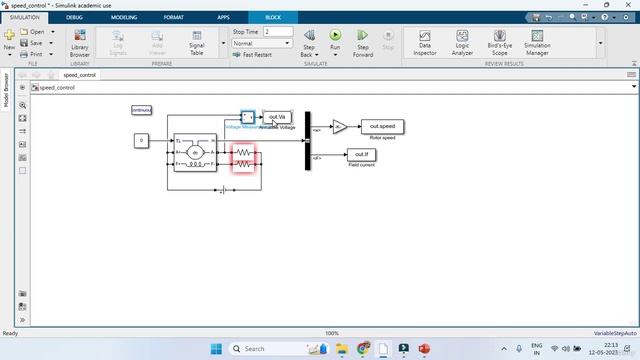Click the taskbar Search box

coord(279,349)
